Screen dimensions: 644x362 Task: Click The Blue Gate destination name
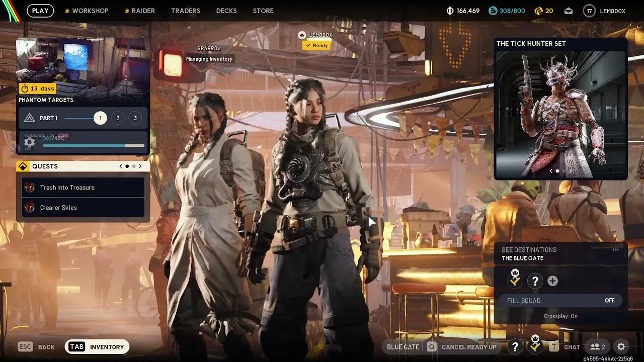(x=522, y=258)
